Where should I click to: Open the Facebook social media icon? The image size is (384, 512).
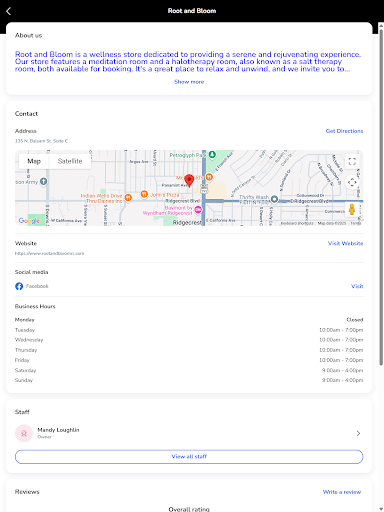pyautogui.click(x=19, y=286)
